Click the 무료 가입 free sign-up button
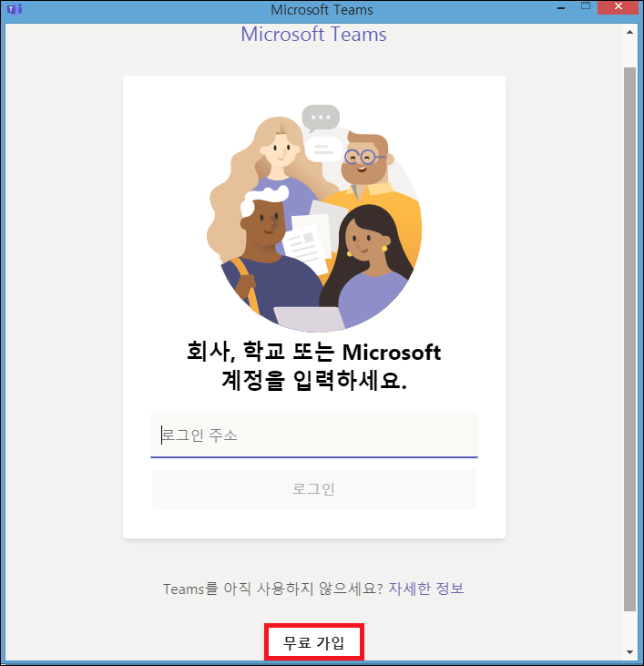The height and width of the screenshot is (666, 644). click(314, 642)
